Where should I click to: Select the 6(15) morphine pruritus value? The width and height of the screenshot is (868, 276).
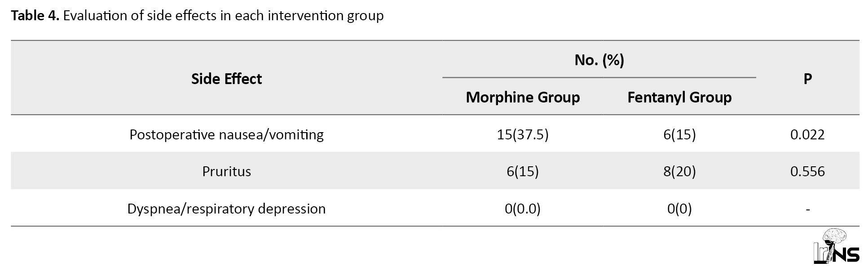[523, 171]
